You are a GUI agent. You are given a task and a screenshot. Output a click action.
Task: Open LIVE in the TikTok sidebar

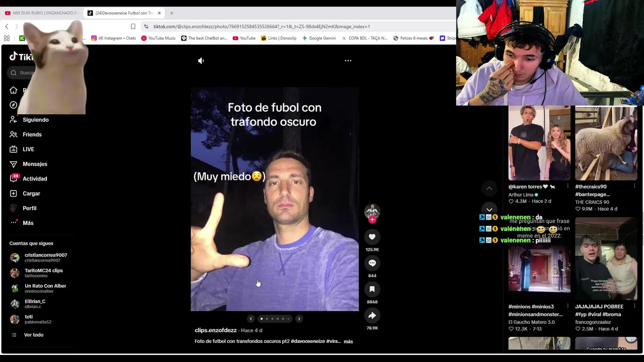click(28, 149)
